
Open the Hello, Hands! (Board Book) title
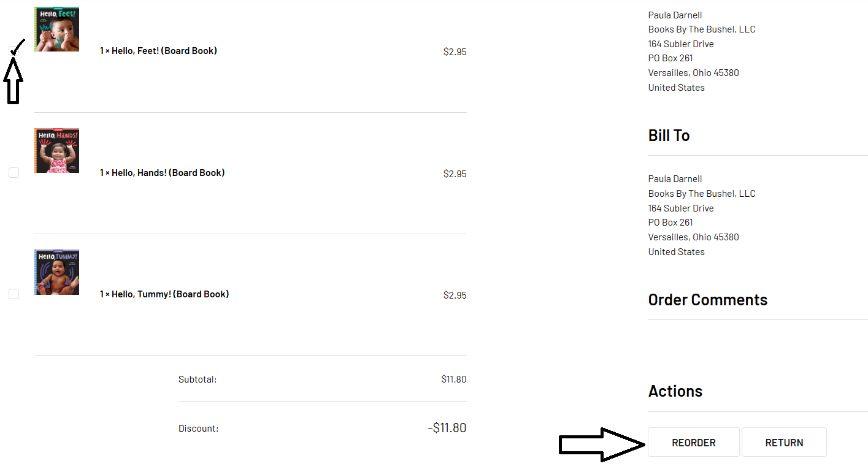tap(162, 173)
